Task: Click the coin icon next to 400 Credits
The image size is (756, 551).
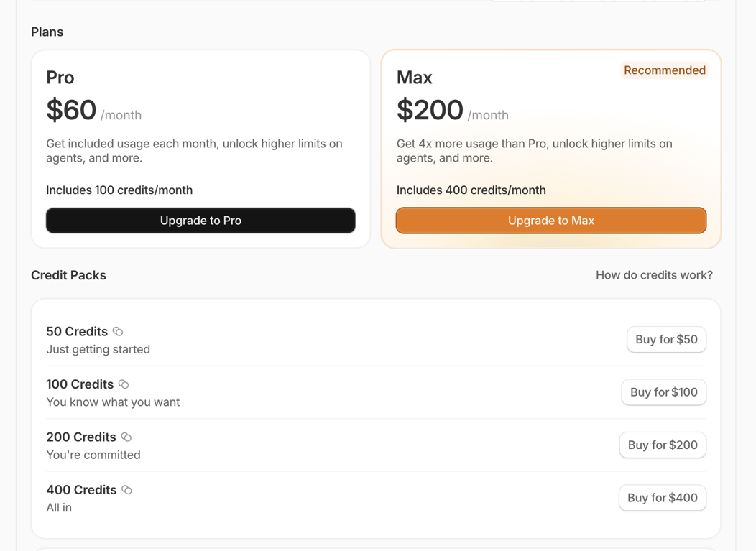Action: (126, 490)
